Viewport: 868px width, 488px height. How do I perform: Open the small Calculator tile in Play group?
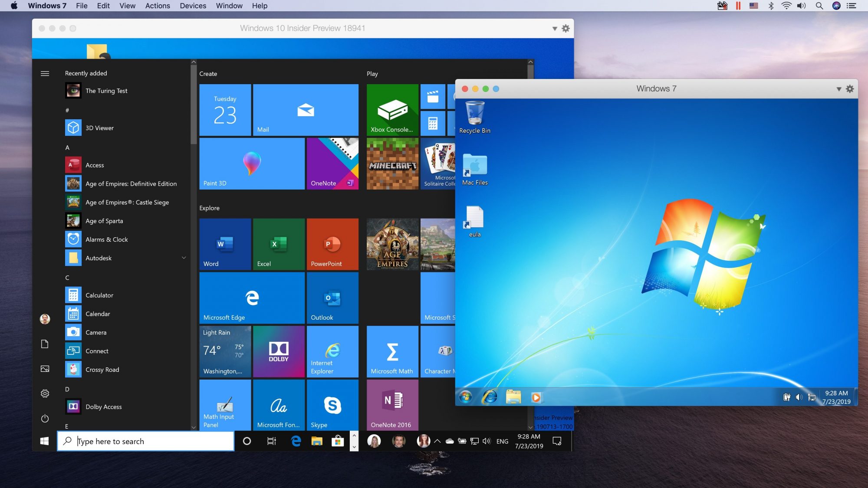(x=433, y=124)
